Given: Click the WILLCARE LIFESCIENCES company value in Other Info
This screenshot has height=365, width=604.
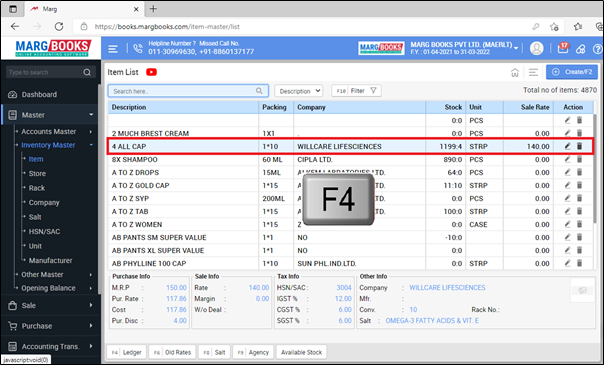Looking at the screenshot, I should [447, 288].
